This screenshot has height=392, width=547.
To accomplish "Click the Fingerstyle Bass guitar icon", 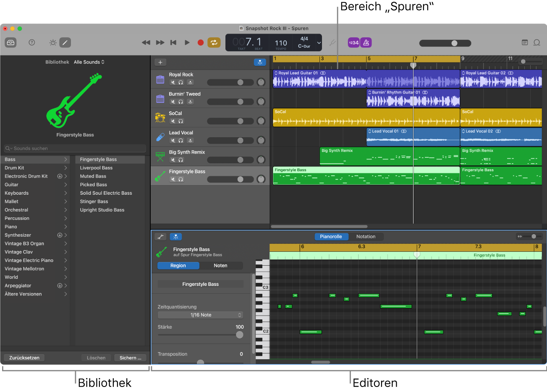I will click(x=160, y=176).
